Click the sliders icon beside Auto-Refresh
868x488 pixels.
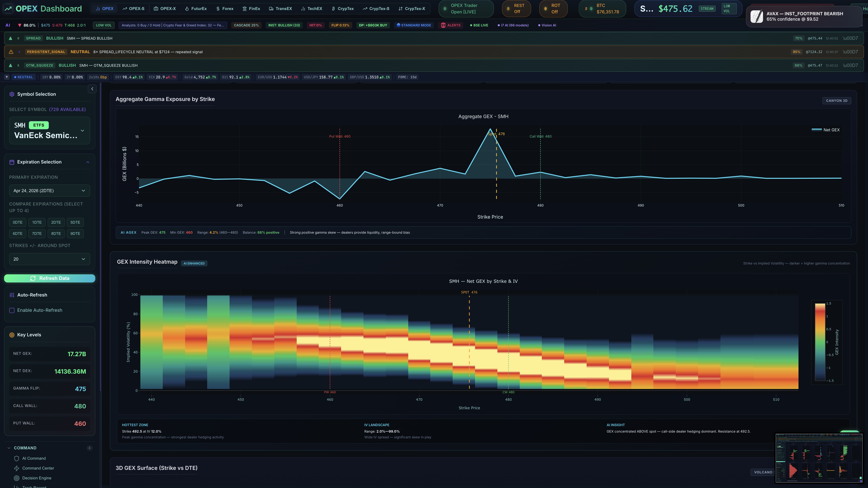pyautogui.click(x=12, y=295)
